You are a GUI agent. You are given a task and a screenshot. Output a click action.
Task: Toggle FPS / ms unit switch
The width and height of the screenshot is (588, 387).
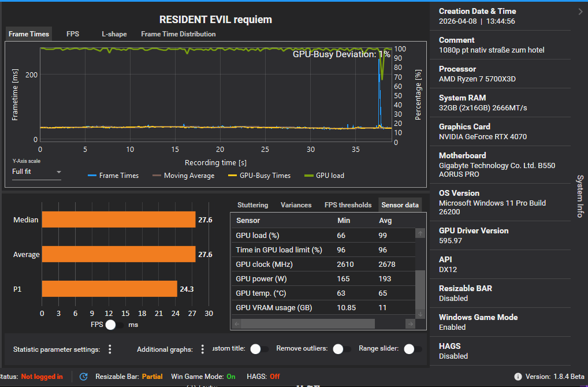[114, 325]
